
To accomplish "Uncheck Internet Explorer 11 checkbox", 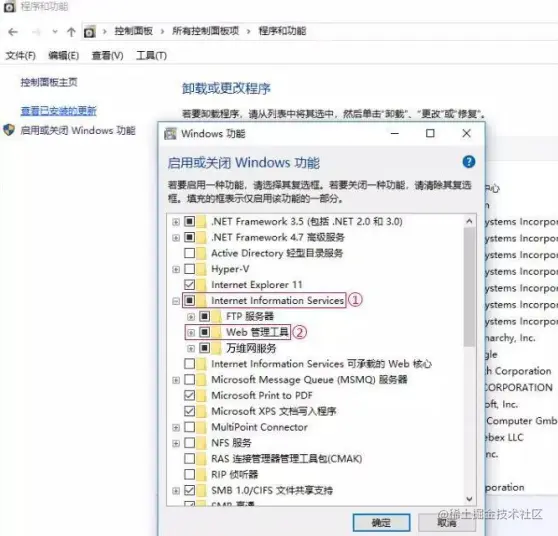I will click(x=189, y=285).
